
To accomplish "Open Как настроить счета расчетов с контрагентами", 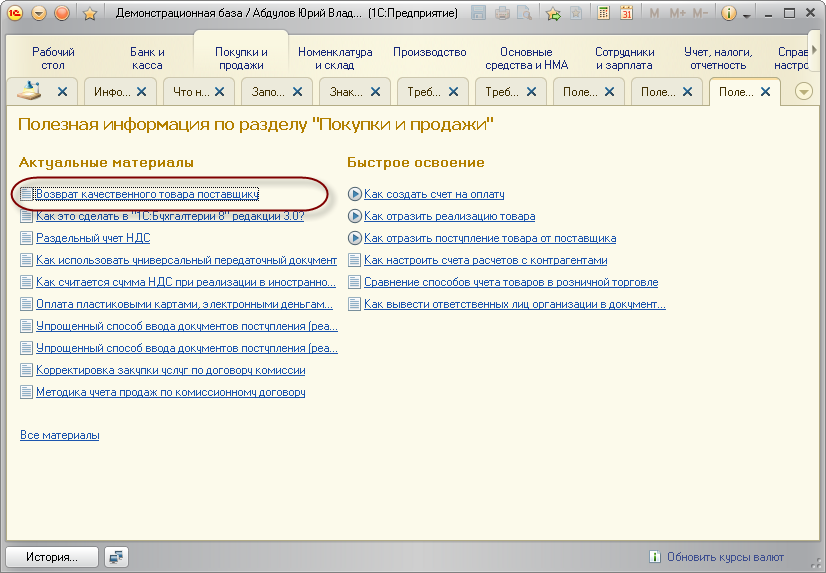I will point(486,260).
